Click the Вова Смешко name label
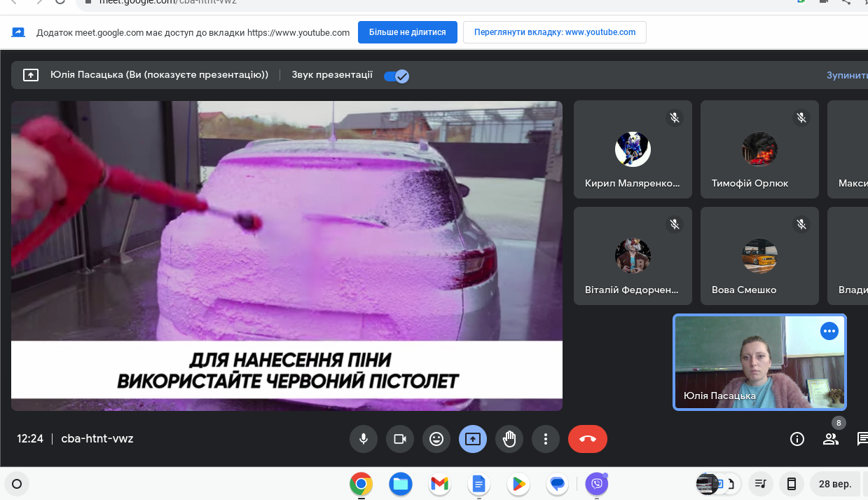The width and height of the screenshot is (868, 500). click(744, 290)
